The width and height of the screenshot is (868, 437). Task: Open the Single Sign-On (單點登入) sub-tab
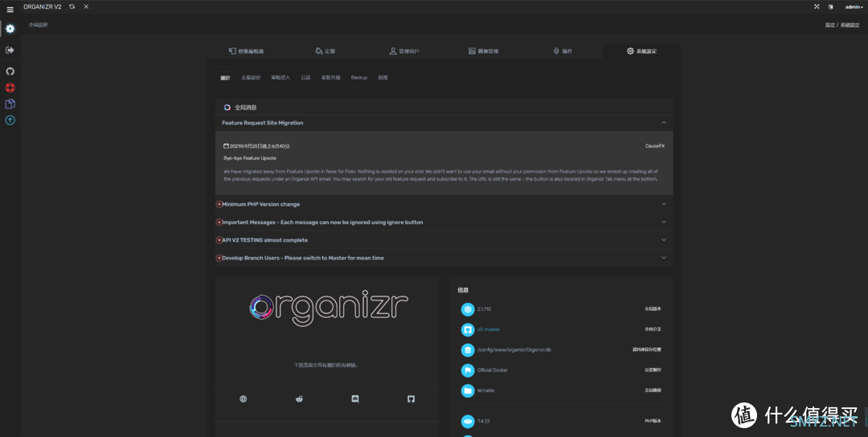point(280,78)
